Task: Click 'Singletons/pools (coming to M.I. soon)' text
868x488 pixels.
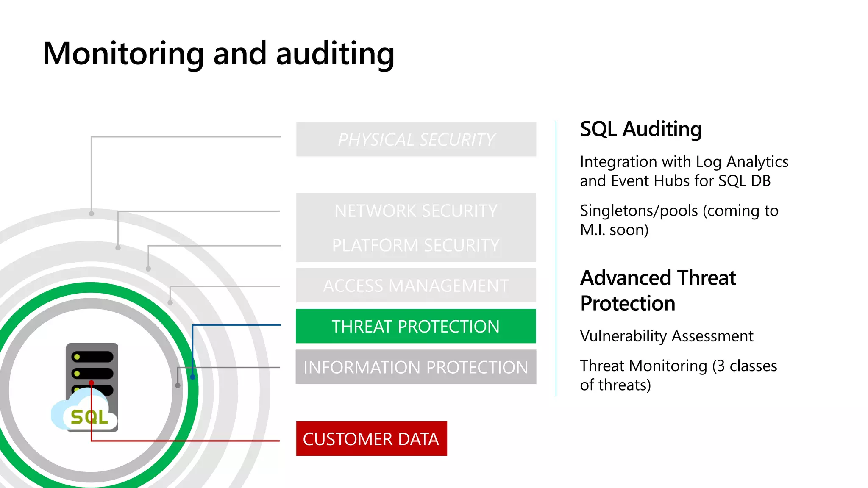Action: pos(679,220)
